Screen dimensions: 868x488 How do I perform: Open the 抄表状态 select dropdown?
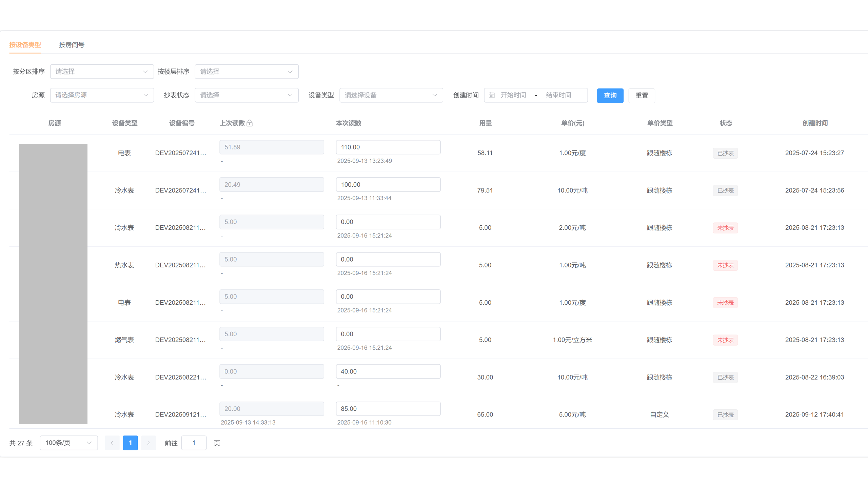pyautogui.click(x=246, y=95)
